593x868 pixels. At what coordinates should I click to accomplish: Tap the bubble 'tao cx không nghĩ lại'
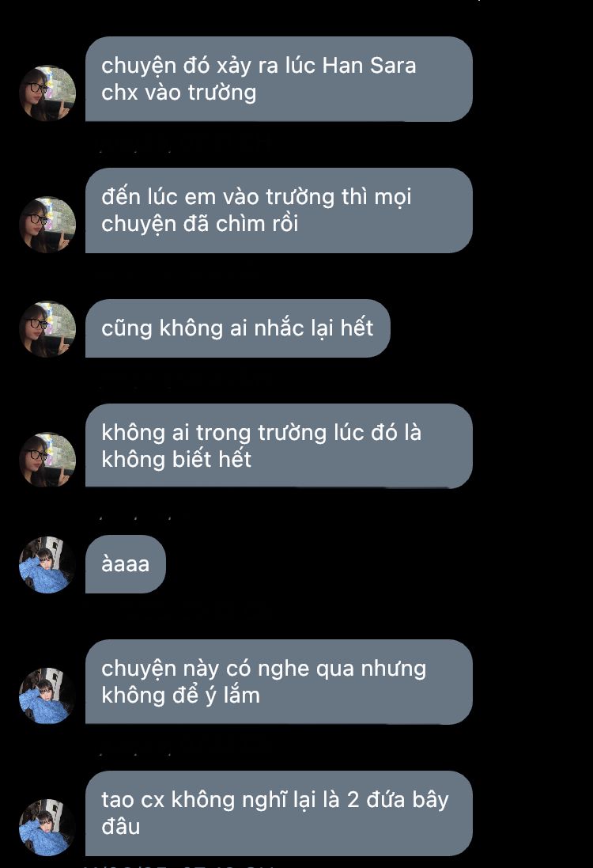click(x=279, y=813)
